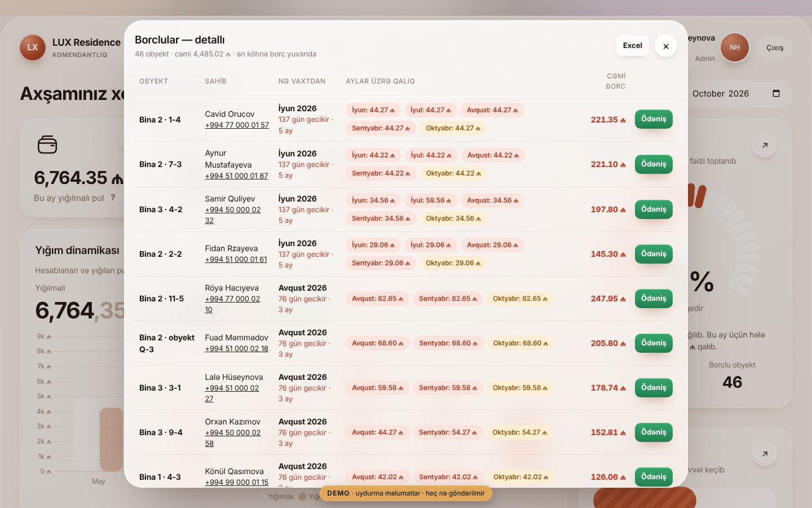812x508 pixels.
Task: Open Aynur Mustafayeva phone link +994 51 000 01 87
Action: point(236,176)
